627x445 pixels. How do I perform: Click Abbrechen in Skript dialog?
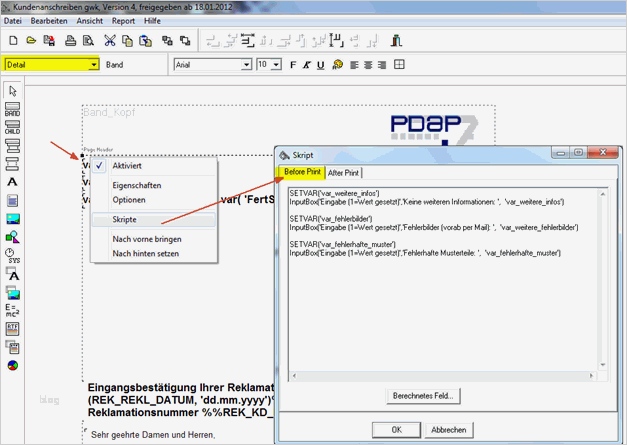pos(449,430)
